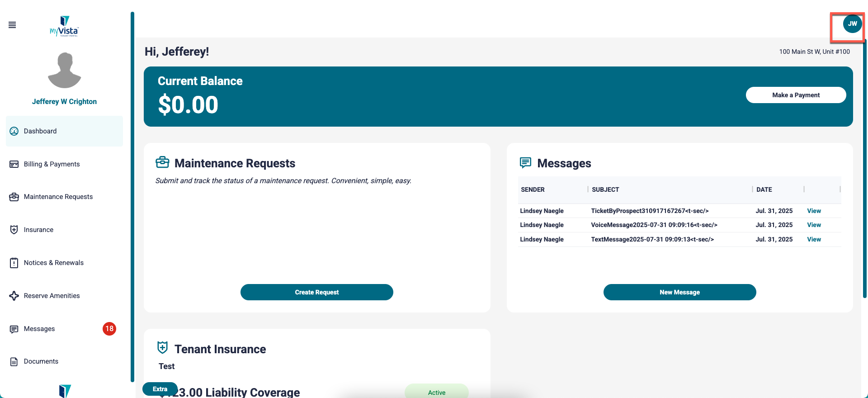The height and width of the screenshot is (398, 868).
Task: Click the Notices & Renewals clipboard icon
Action: 14,263
